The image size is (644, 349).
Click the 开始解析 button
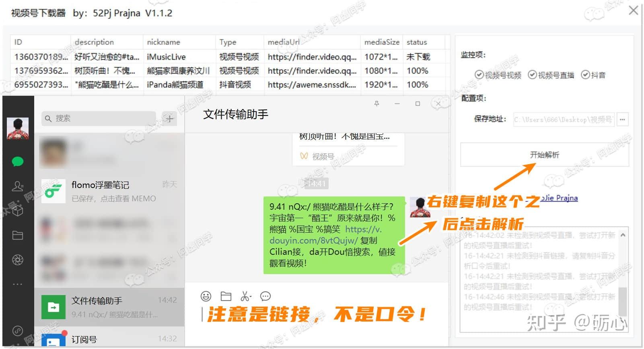pos(544,155)
